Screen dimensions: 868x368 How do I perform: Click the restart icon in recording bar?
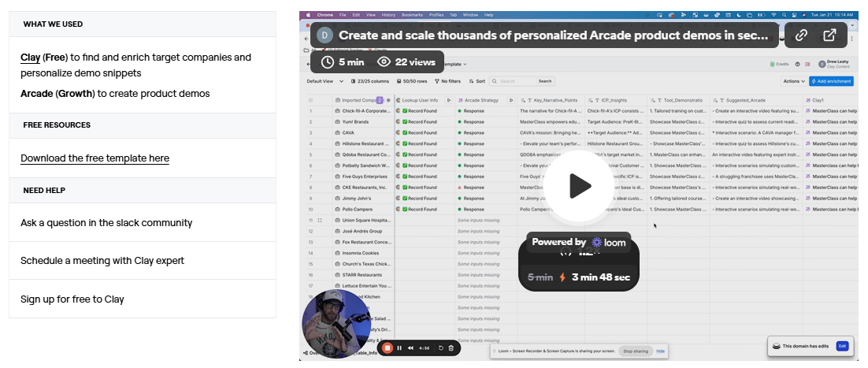[441, 348]
